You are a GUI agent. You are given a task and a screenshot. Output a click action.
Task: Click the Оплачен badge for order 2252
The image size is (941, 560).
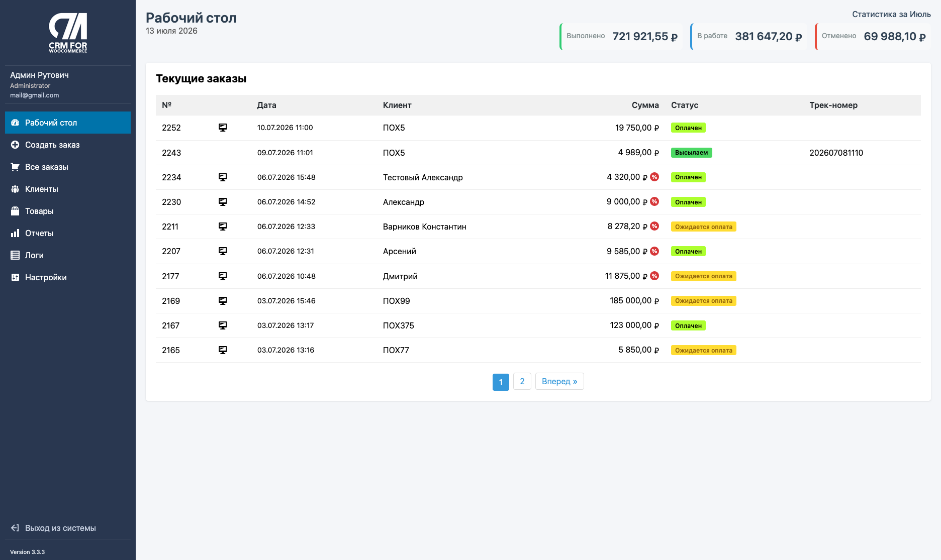(x=688, y=128)
